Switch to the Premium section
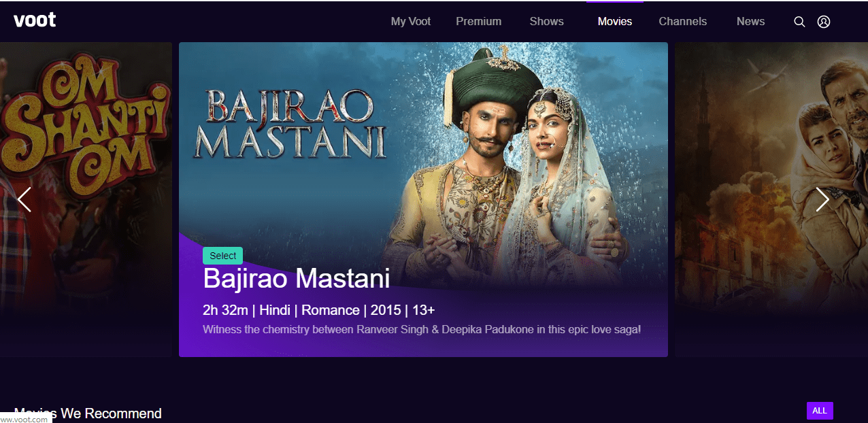This screenshot has width=868, height=423. point(479,22)
